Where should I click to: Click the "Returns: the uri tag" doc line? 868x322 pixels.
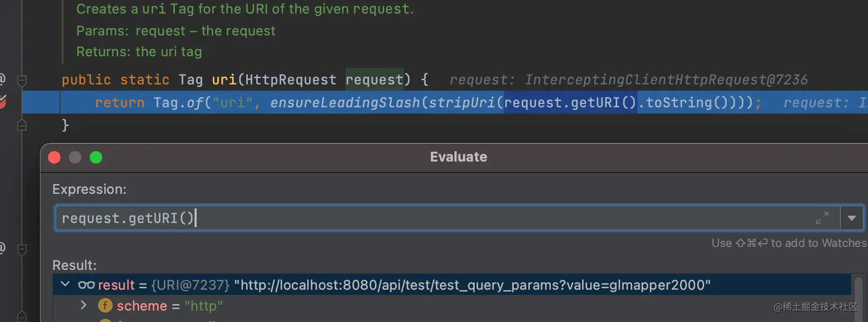point(139,52)
